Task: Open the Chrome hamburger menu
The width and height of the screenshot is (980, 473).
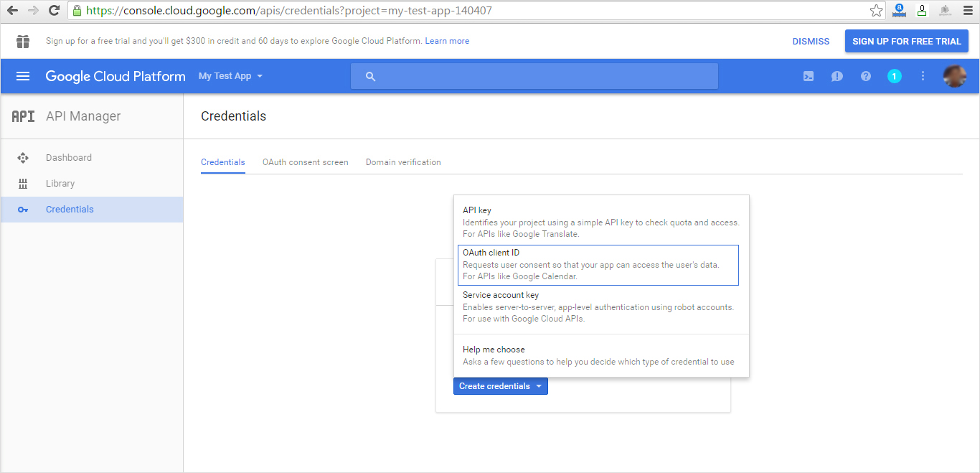Action: click(968, 11)
